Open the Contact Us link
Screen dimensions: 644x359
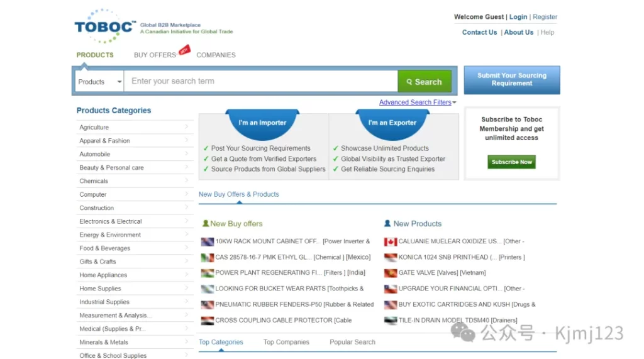[479, 33]
